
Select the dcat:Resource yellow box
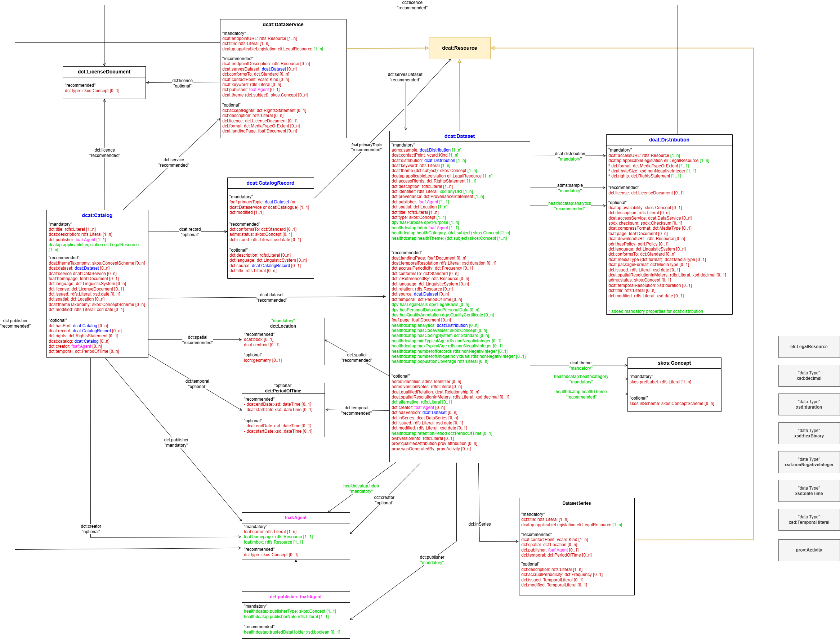[459, 48]
